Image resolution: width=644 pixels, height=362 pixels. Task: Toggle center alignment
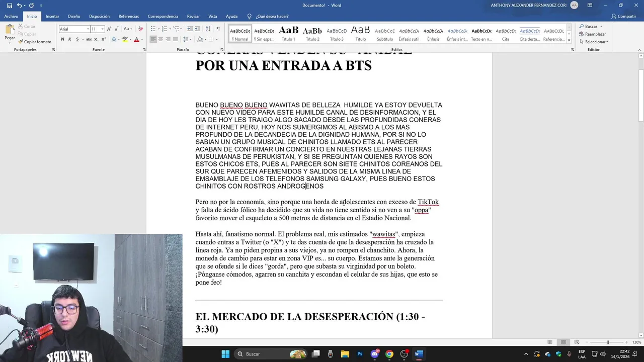160,39
